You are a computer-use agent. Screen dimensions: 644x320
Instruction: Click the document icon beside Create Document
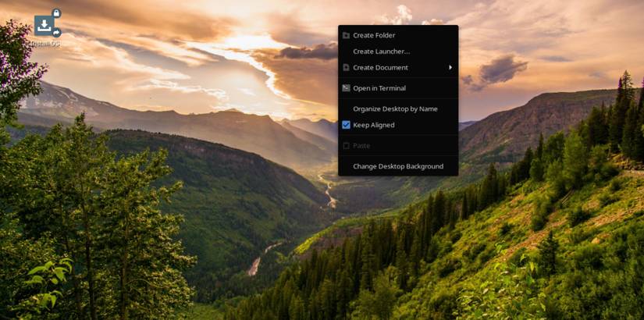pyautogui.click(x=346, y=67)
